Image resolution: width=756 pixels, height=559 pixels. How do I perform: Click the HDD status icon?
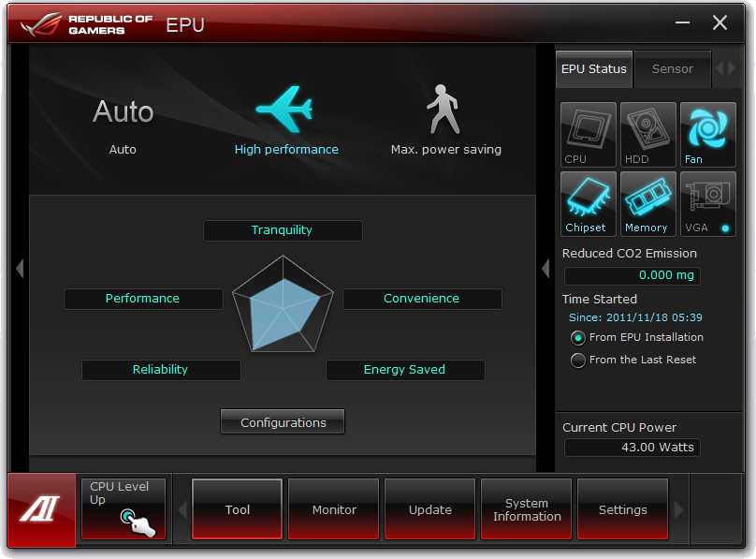[x=647, y=135]
